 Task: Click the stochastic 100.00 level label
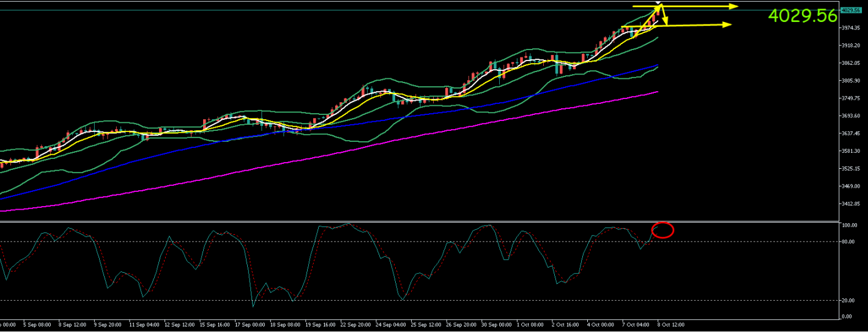pos(849,226)
